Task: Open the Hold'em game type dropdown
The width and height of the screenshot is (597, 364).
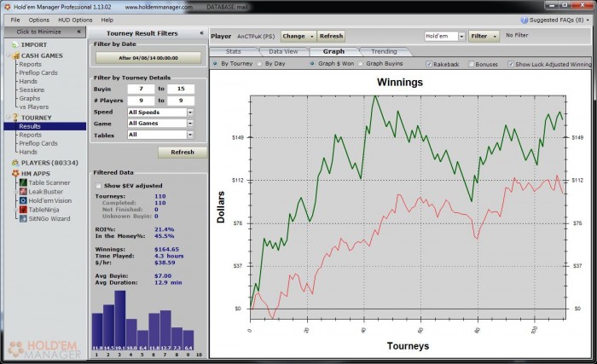Action: point(461,36)
